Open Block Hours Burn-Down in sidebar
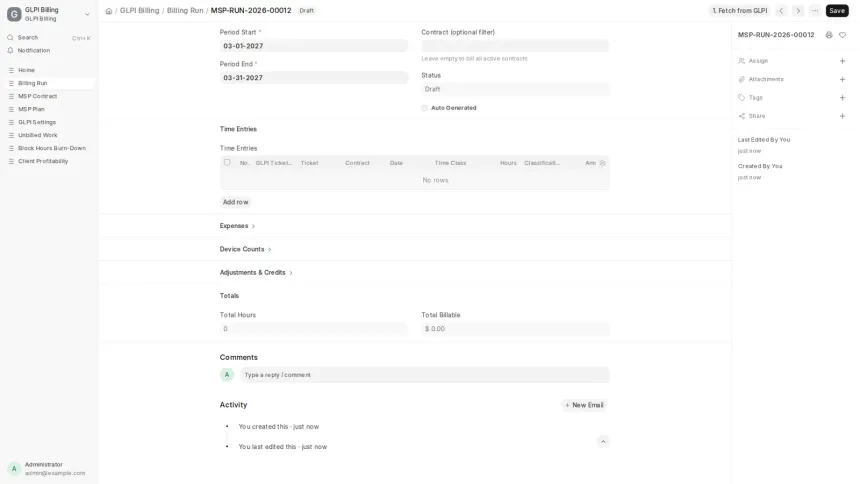 coord(49,148)
